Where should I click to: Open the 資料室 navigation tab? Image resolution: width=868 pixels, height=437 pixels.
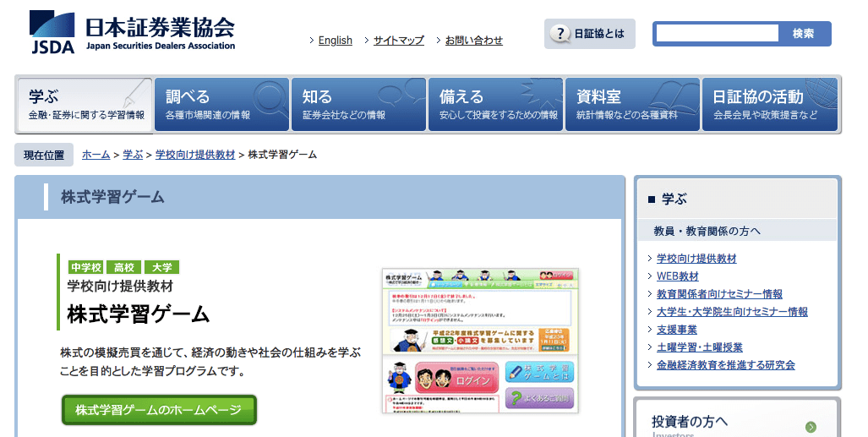point(631,105)
